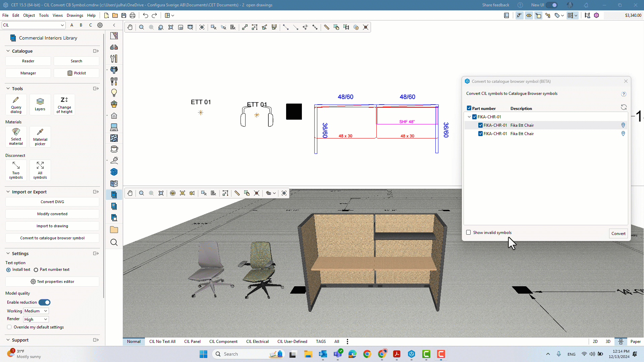This screenshot has width=644, height=362.
Task: Locate the first FIKA-CHR-01 Fika Ett Chair symbol
Action: pyautogui.click(x=623, y=125)
